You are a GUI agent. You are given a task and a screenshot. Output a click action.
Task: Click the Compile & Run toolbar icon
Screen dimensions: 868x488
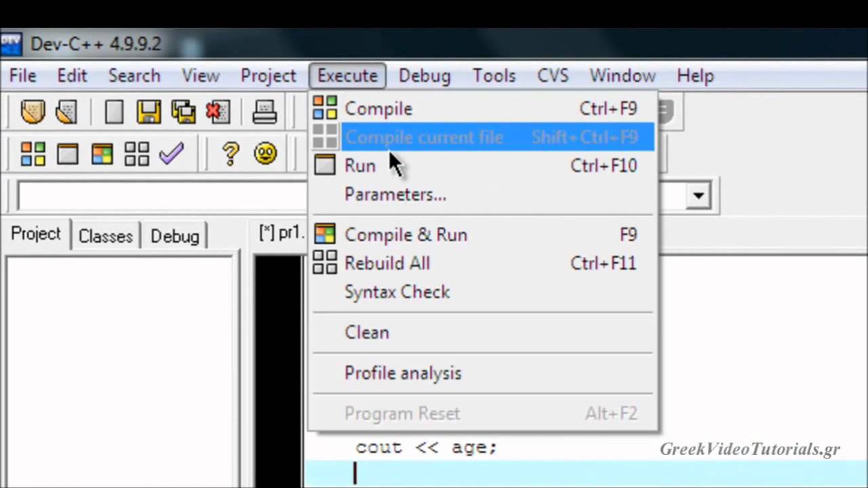coord(102,155)
